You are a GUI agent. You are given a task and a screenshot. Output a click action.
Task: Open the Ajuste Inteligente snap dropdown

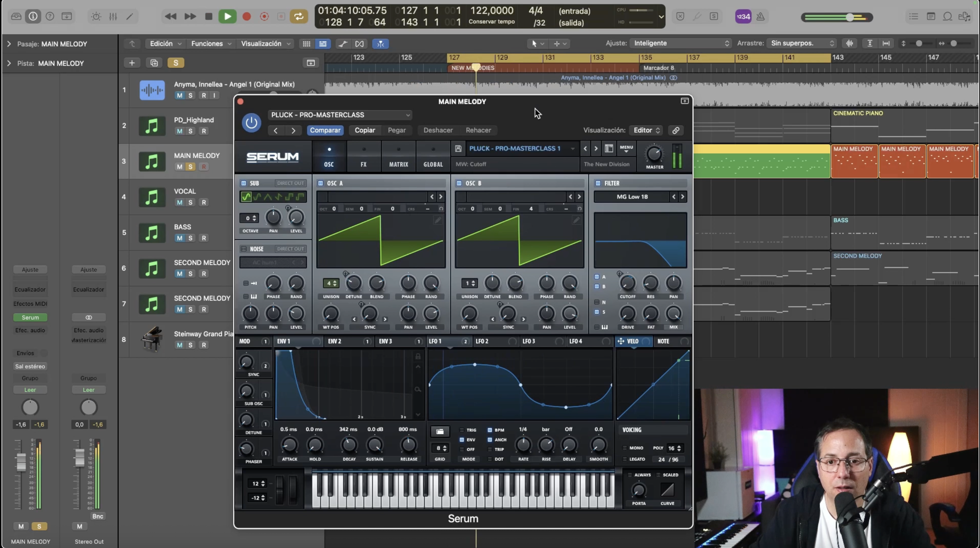[680, 43]
